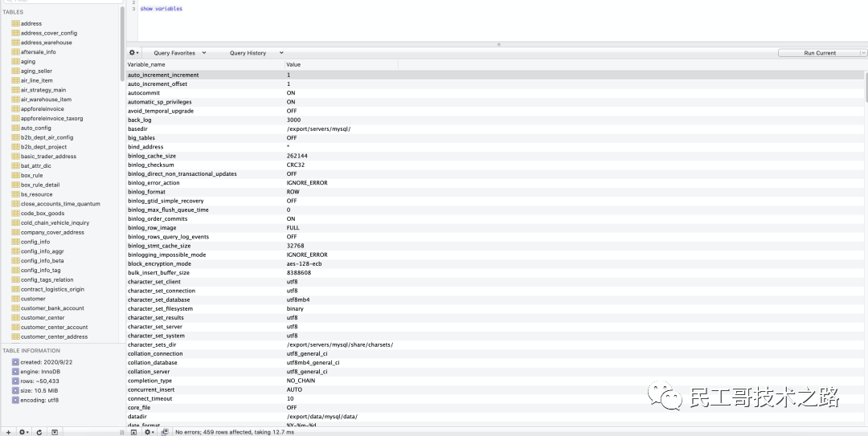The image size is (868, 436).
Task: Select the customer_center table
Action: 43,318
